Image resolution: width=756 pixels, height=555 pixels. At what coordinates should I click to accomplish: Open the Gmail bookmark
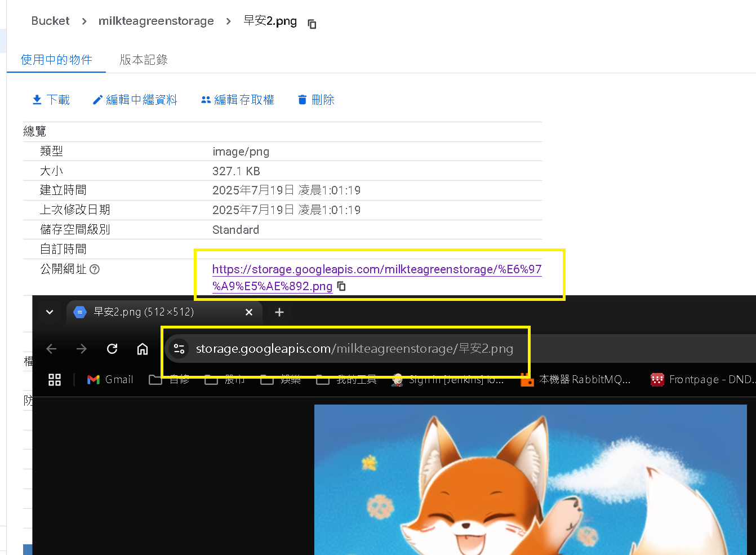click(110, 380)
